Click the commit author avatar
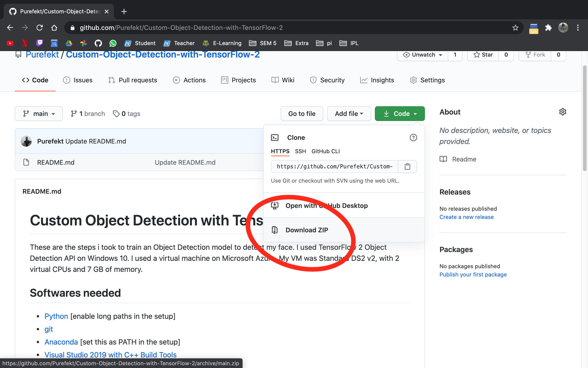The width and height of the screenshot is (588, 368). (x=26, y=141)
